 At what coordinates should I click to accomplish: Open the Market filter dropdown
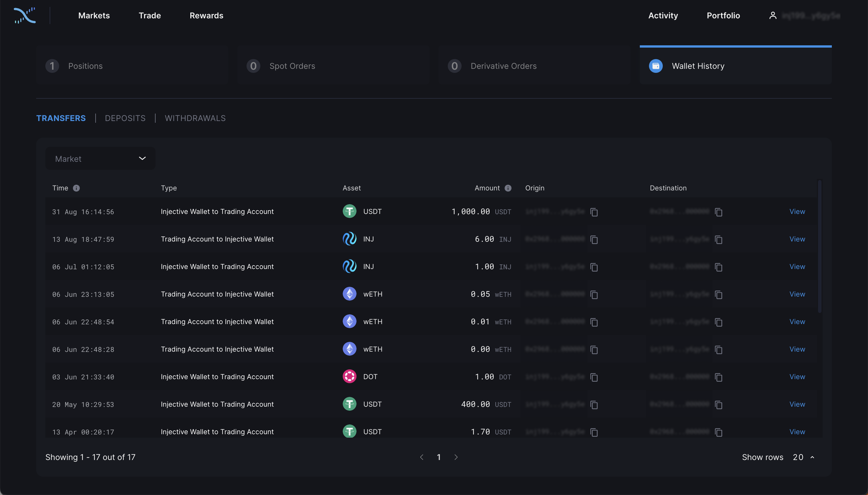[x=100, y=158]
